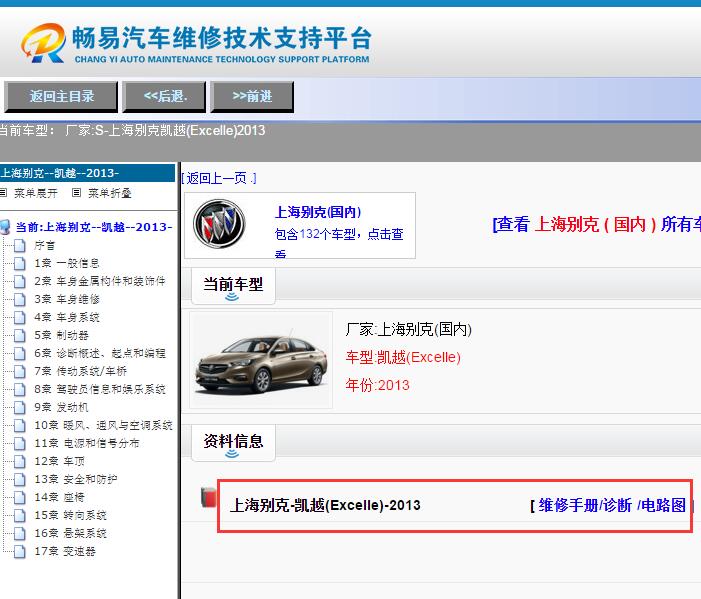Click the page icon beside 序言
This screenshot has width=701, height=599.
pyautogui.click(x=20, y=245)
